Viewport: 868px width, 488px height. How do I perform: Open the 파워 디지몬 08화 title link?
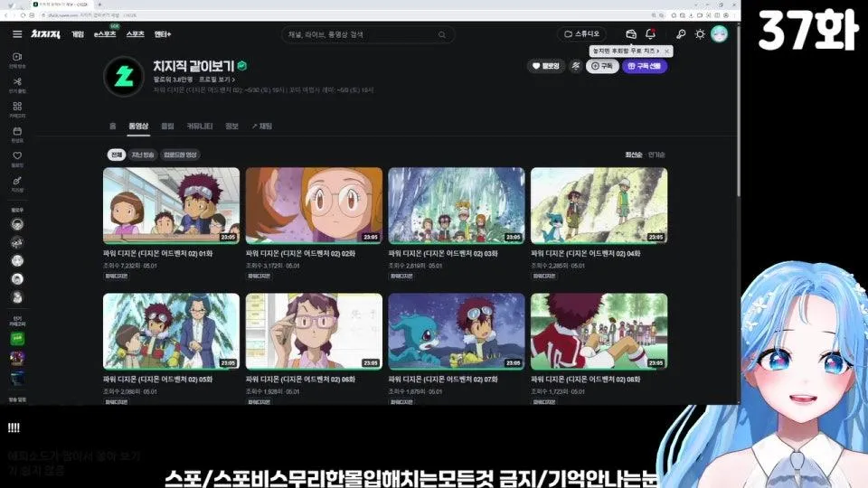point(586,380)
